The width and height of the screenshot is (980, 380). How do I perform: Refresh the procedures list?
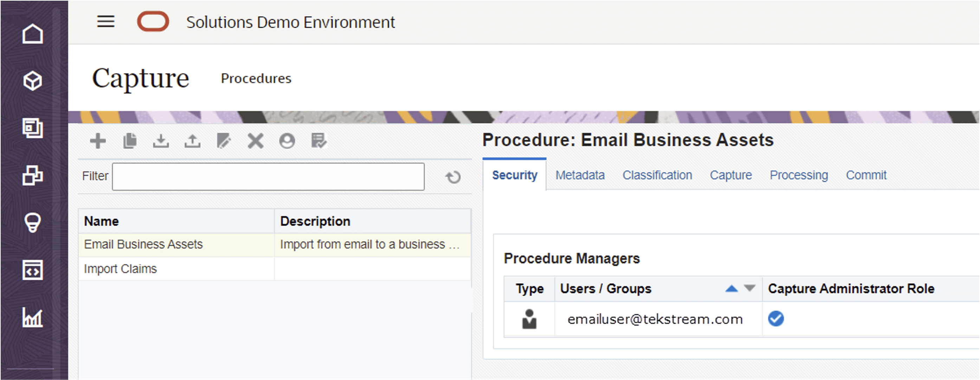(453, 177)
